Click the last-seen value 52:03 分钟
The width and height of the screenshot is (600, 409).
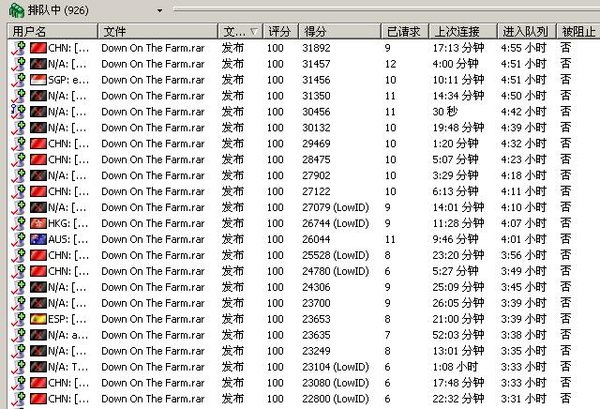[458, 335]
